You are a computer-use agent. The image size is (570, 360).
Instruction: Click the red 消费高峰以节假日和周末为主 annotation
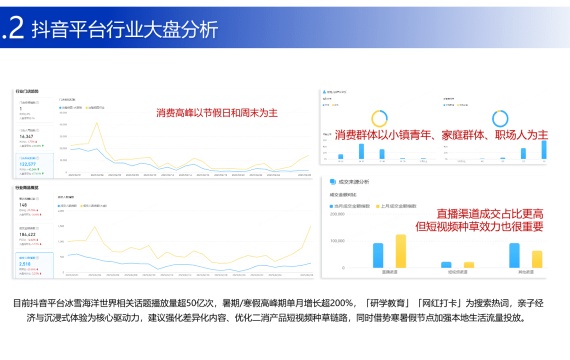(217, 113)
